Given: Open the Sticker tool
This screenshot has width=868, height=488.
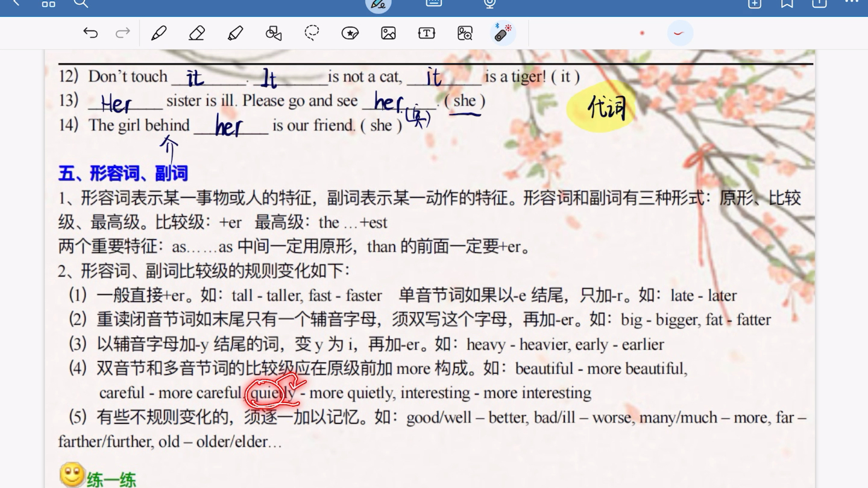Looking at the screenshot, I should 350,33.
